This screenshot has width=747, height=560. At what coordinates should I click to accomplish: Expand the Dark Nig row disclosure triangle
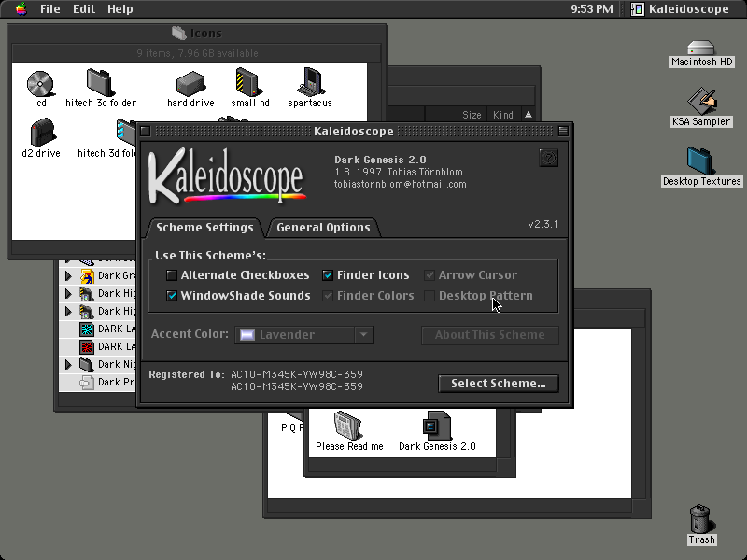pyautogui.click(x=68, y=364)
